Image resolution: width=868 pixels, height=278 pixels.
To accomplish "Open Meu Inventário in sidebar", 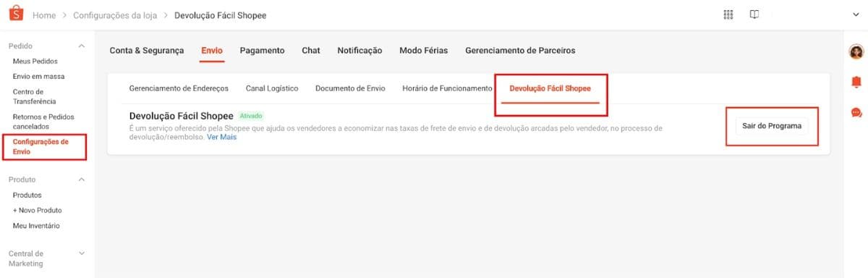I will click(x=36, y=225).
